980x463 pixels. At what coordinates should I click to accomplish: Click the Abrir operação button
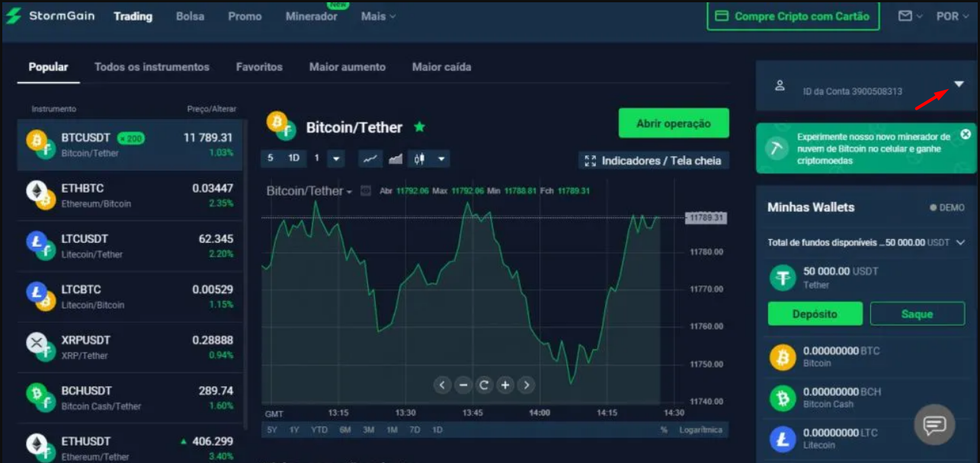(673, 123)
